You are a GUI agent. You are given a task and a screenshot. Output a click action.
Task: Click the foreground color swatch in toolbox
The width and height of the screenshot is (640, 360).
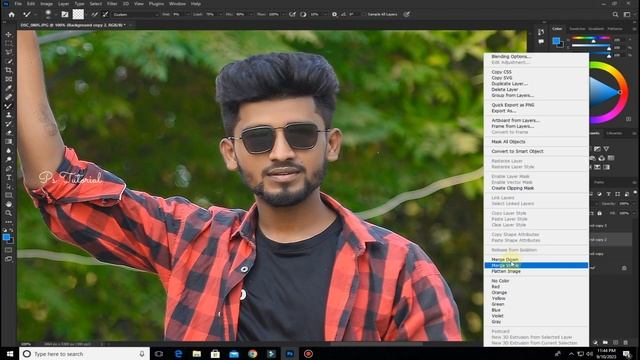tap(6, 237)
